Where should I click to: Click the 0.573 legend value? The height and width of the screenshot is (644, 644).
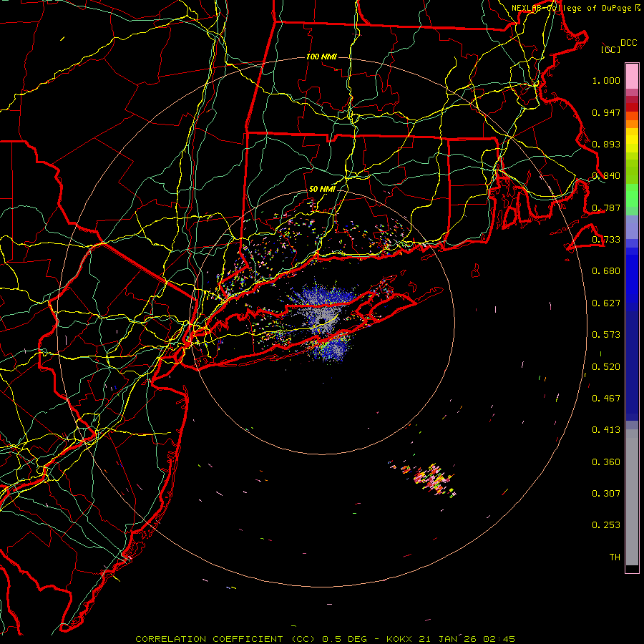606,335
